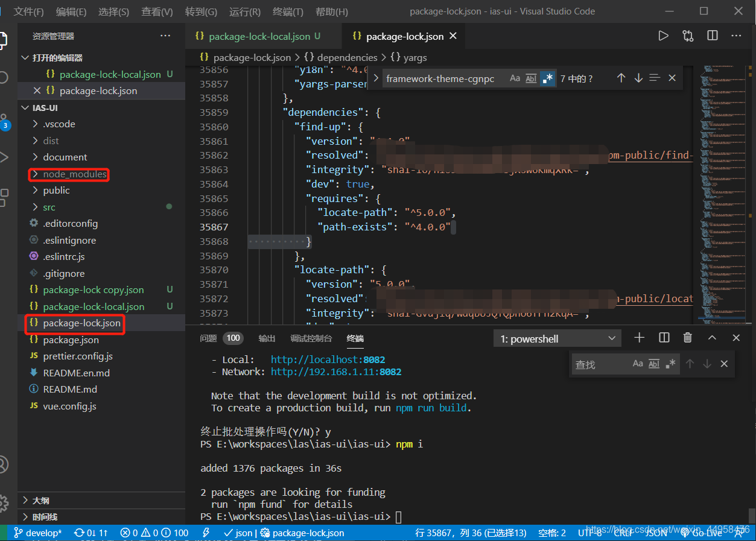Collapse the 打开的编辑器 section
The height and width of the screenshot is (541, 756).
pos(101,57)
